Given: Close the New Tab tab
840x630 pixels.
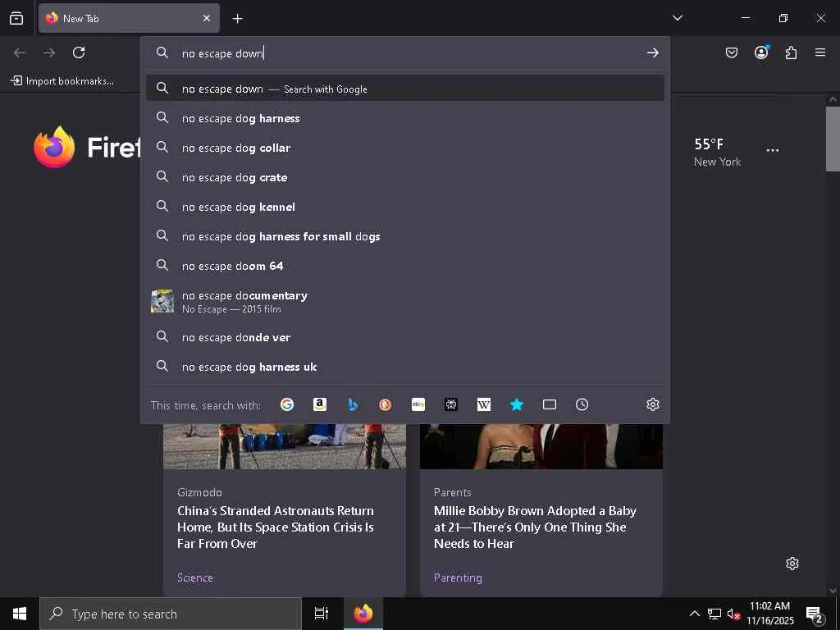Looking at the screenshot, I should click(x=207, y=18).
